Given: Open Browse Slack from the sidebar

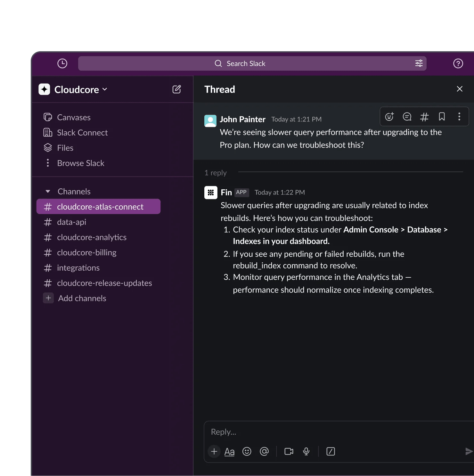Looking at the screenshot, I should 81,163.
